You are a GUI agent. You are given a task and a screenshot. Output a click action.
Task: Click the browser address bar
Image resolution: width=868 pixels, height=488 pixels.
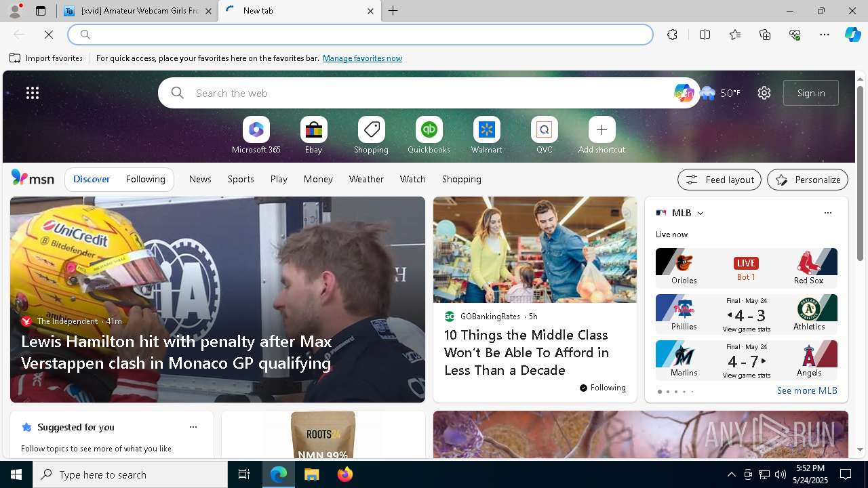[360, 35]
